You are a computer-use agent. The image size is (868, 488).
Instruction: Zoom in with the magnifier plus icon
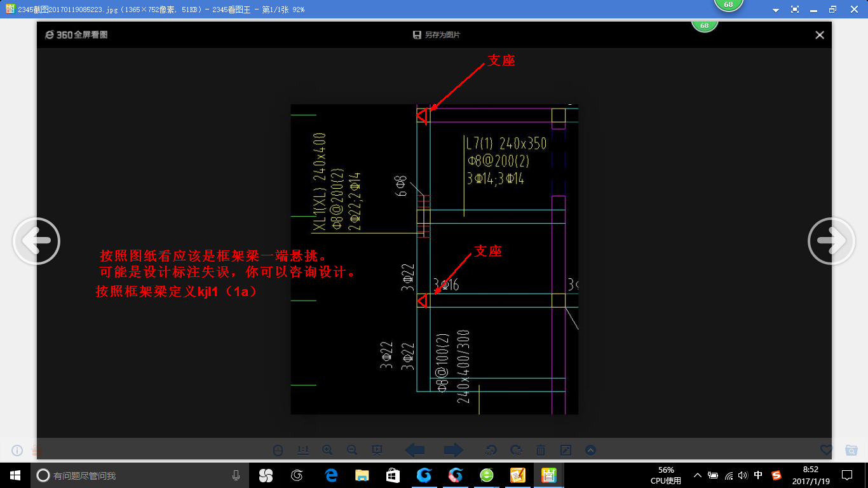[328, 451]
